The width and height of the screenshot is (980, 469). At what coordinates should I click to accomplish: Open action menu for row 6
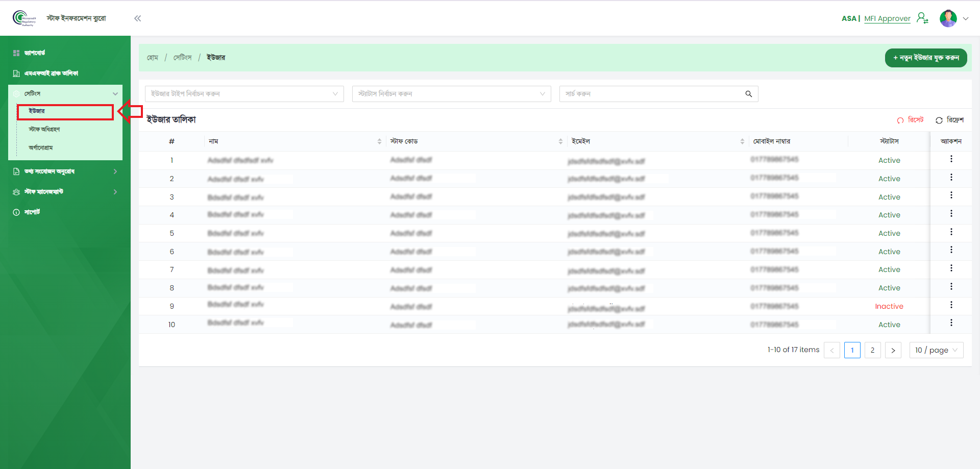pos(951,250)
